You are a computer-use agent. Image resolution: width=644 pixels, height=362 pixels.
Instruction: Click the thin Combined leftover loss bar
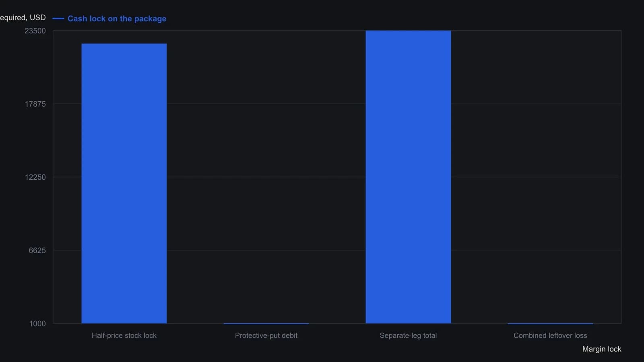click(x=550, y=323)
